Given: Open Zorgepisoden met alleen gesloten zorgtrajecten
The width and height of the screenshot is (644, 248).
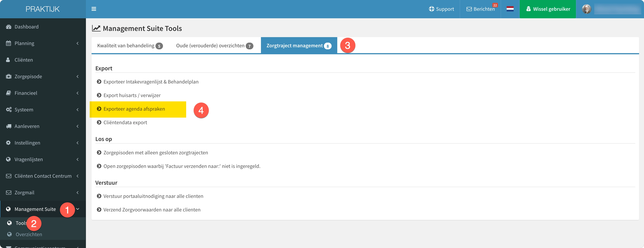Looking at the screenshot, I should (156, 152).
